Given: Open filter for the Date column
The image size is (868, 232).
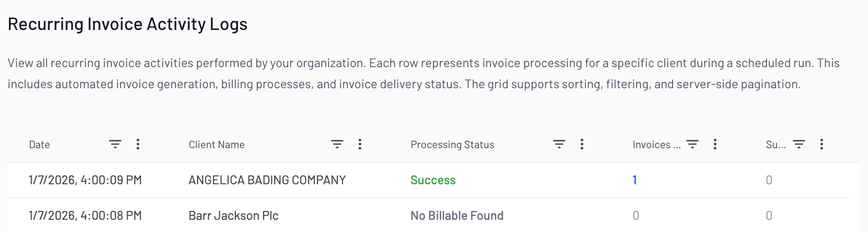Looking at the screenshot, I should tap(115, 144).
